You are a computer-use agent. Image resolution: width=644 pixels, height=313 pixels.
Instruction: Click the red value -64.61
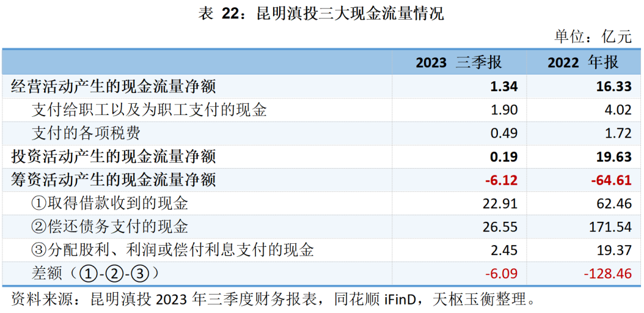coord(611,180)
